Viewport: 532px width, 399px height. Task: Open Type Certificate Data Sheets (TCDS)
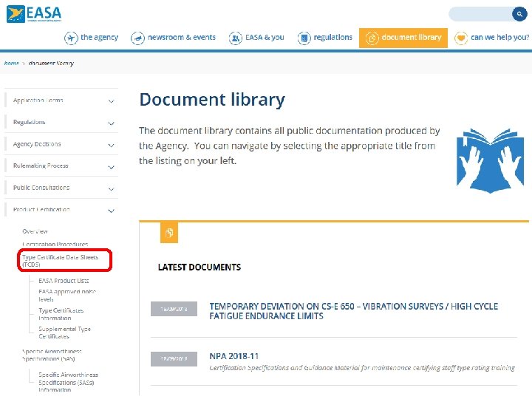60,261
